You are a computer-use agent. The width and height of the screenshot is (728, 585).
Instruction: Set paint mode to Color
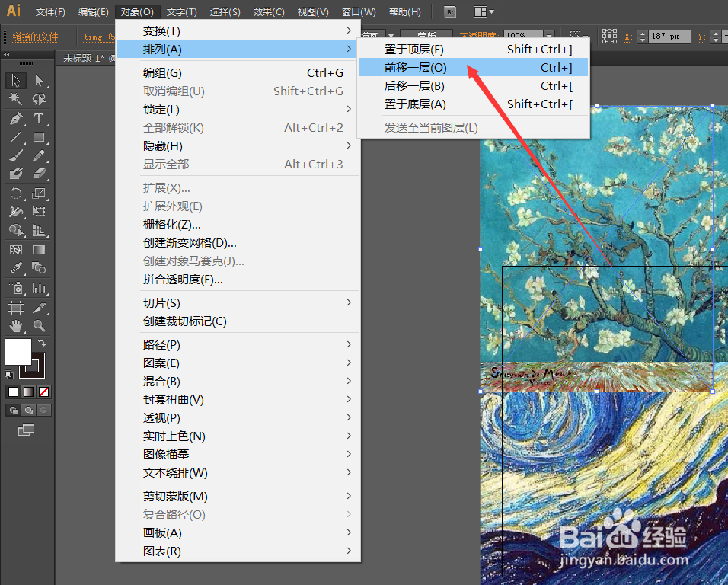pyautogui.click(x=14, y=392)
